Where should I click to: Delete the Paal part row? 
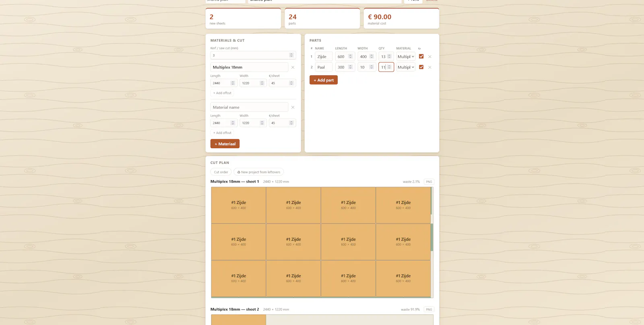point(430,68)
